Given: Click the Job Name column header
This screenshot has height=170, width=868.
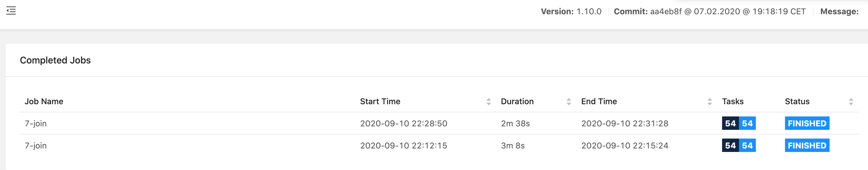Looking at the screenshot, I should pyautogui.click(x=44, y=102).
